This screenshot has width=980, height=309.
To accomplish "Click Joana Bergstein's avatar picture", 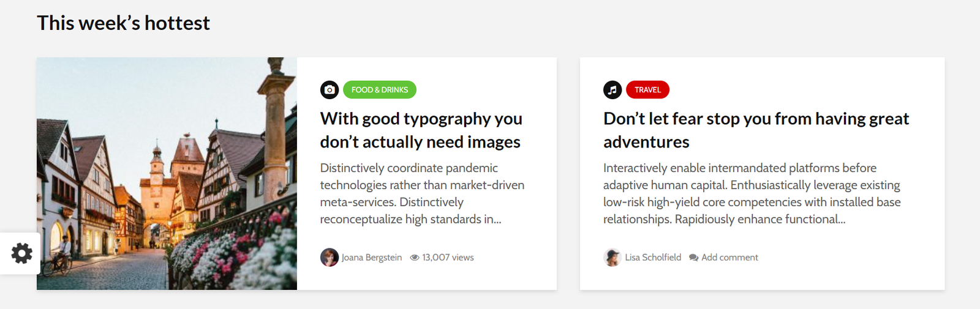I will tap(330, 258).
